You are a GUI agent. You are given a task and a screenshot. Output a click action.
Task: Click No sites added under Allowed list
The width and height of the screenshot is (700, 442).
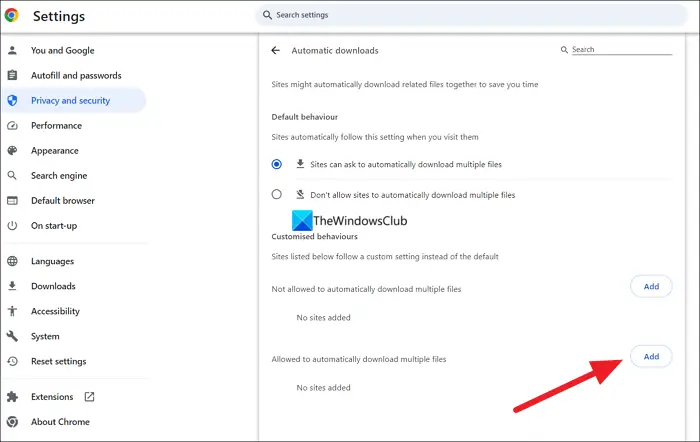tap(323, 388)
